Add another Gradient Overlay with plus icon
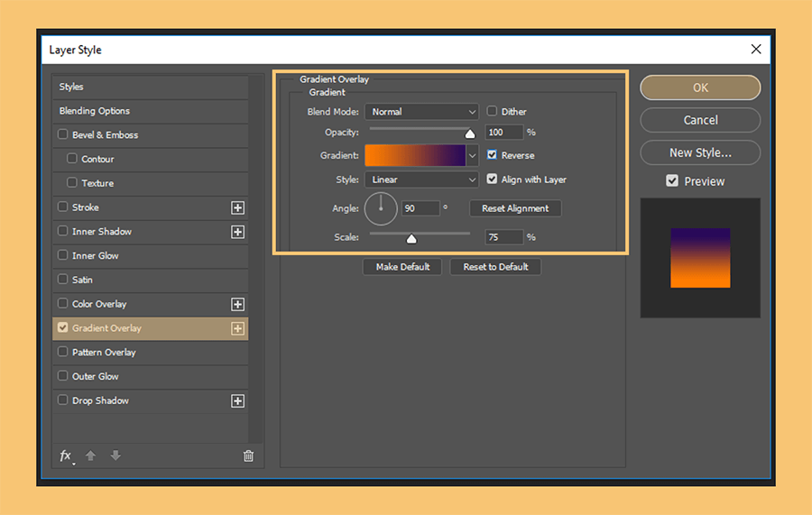 (237, 328)
